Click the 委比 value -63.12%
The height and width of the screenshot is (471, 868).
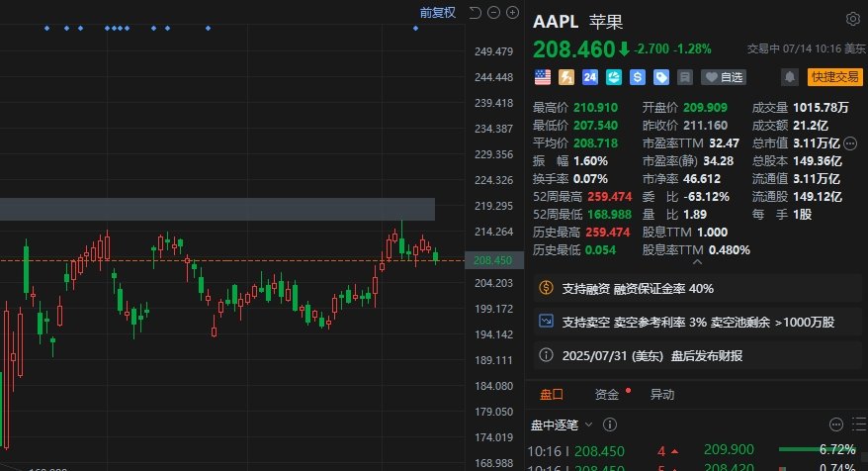click(706, 197)
